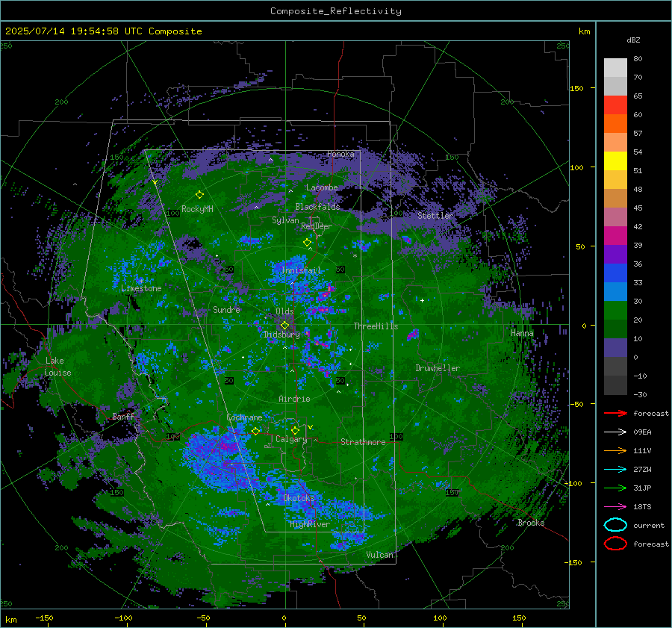
Task: Click the Vulcan city label
Action: coord(380,555)
